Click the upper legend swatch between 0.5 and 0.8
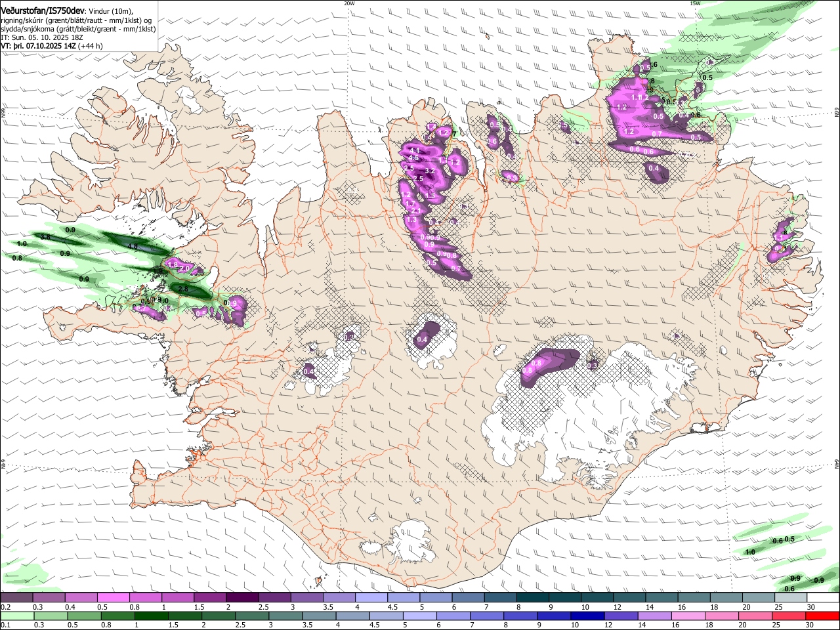 pos(114,597)
